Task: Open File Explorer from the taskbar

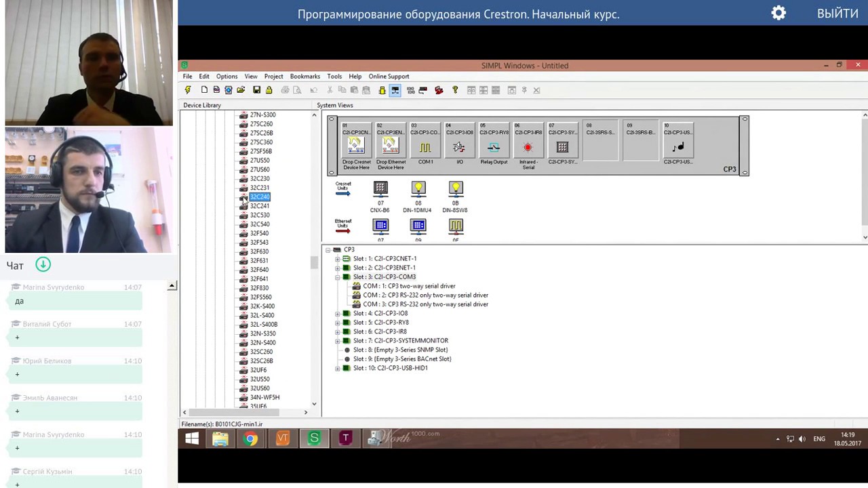Action: point(220,439)
